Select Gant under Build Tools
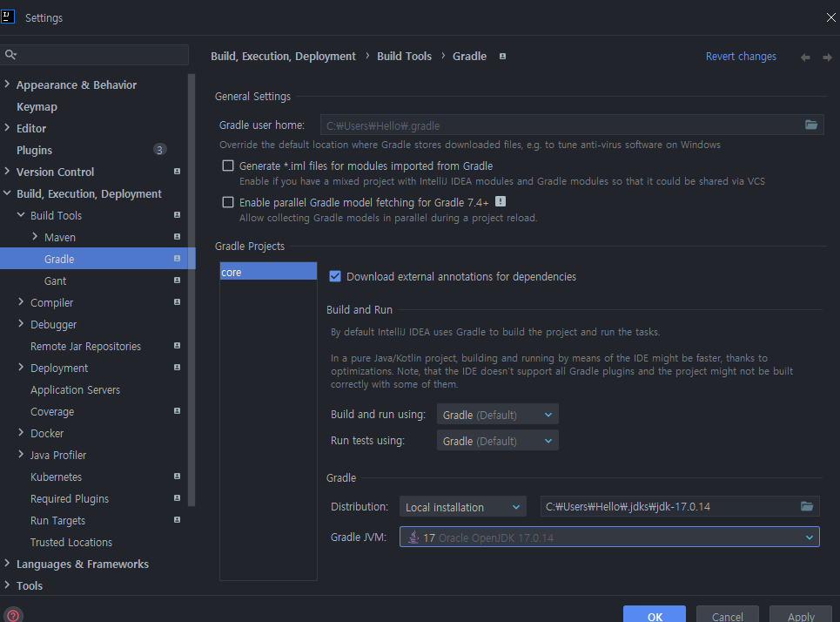The width and height of the screenshot is (840, 622). pos(55,281)
